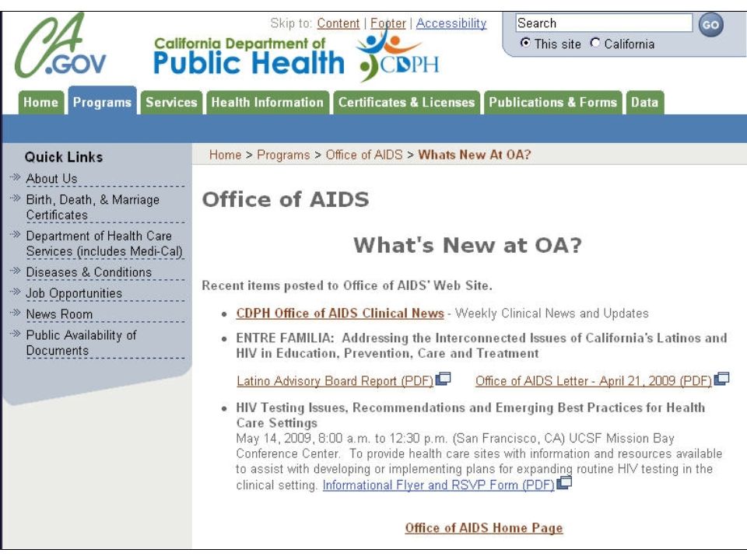The width and height of the screenshot is (747, 560).
Task: Open CDPH Office of AIDS Clinical News link
Action: click(x=340, y=313)
